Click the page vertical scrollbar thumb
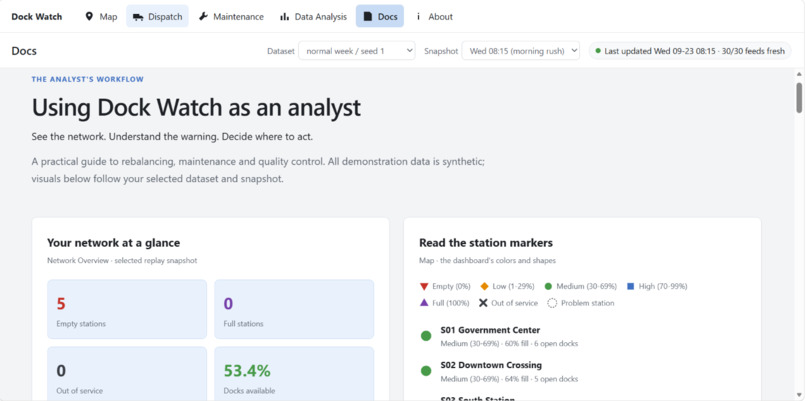The height and width of the screenshot is (401, 806). tap(799, 98)
